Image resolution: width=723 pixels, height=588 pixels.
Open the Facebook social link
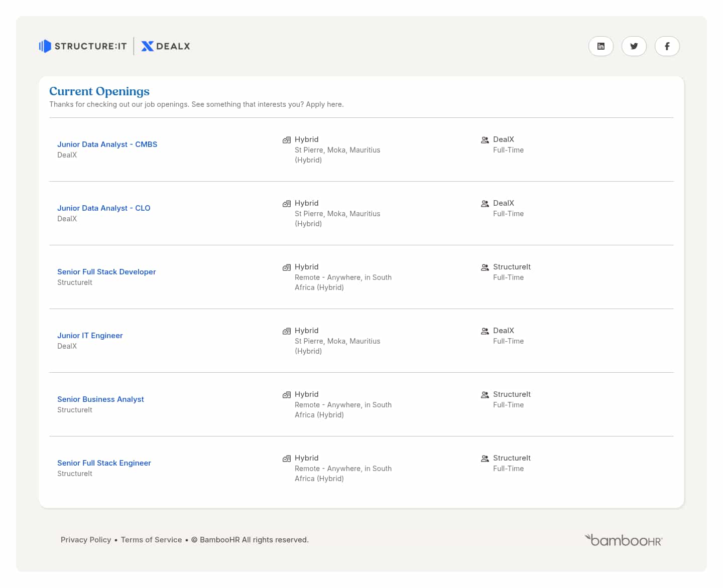tap(667, 46)
